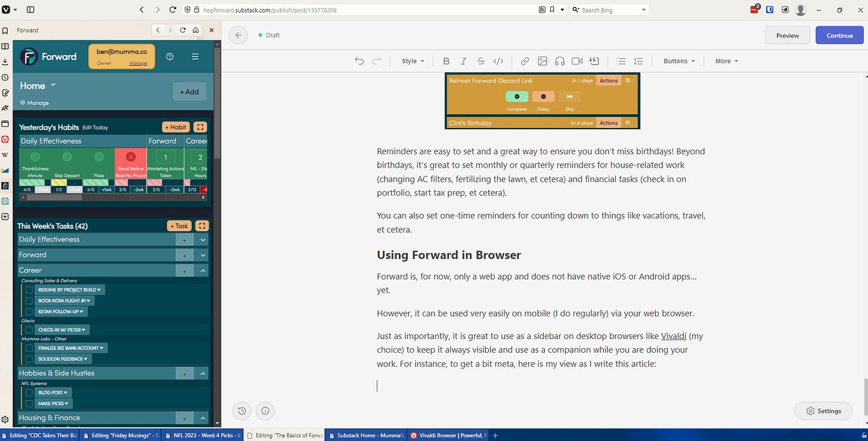Switch to the Substack Home tab
The width and height of the screenshot is (868, 441).
(367, 436)
